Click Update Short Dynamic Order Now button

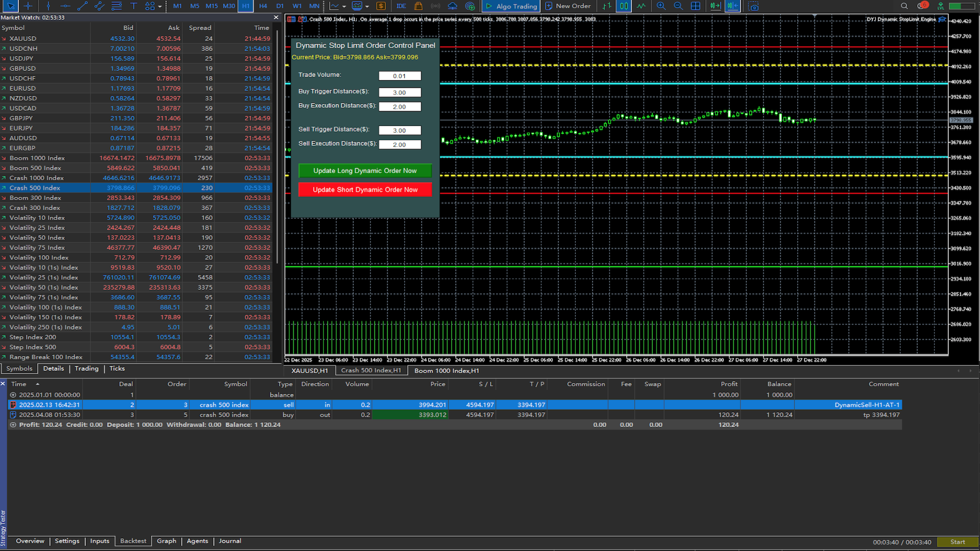(365, 190)
